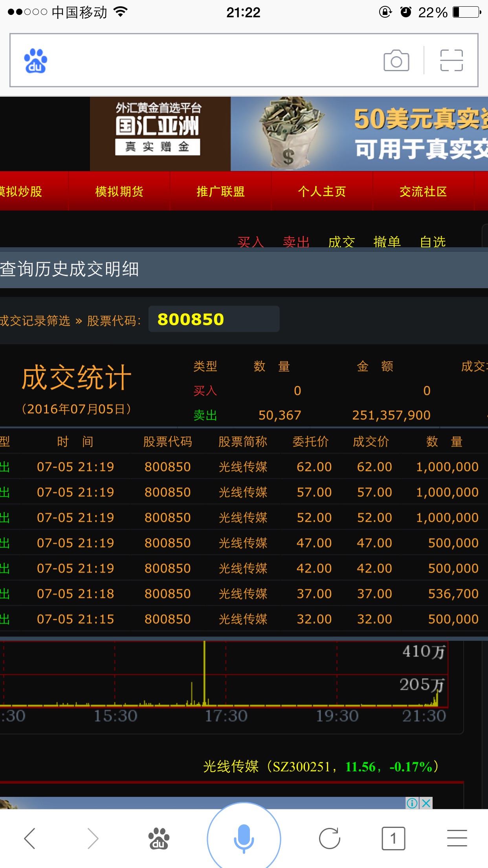Tap the 国汇亚洲 advertisement banner
The image size is (488, 868).
tap(244, 134)
